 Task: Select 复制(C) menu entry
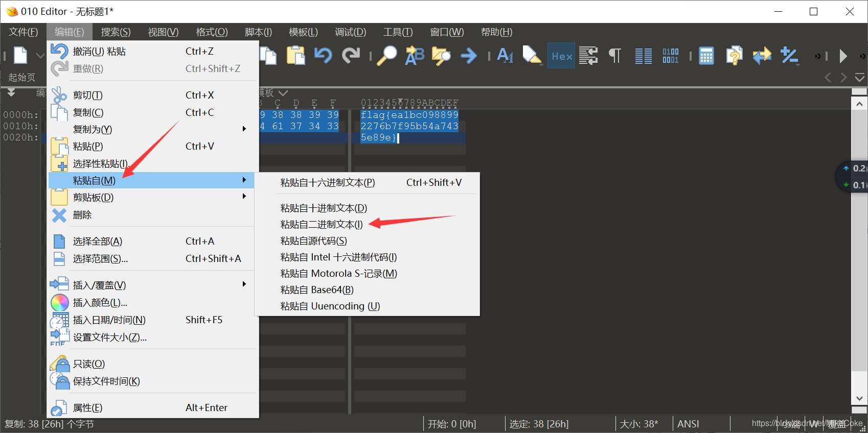(153, 112)
